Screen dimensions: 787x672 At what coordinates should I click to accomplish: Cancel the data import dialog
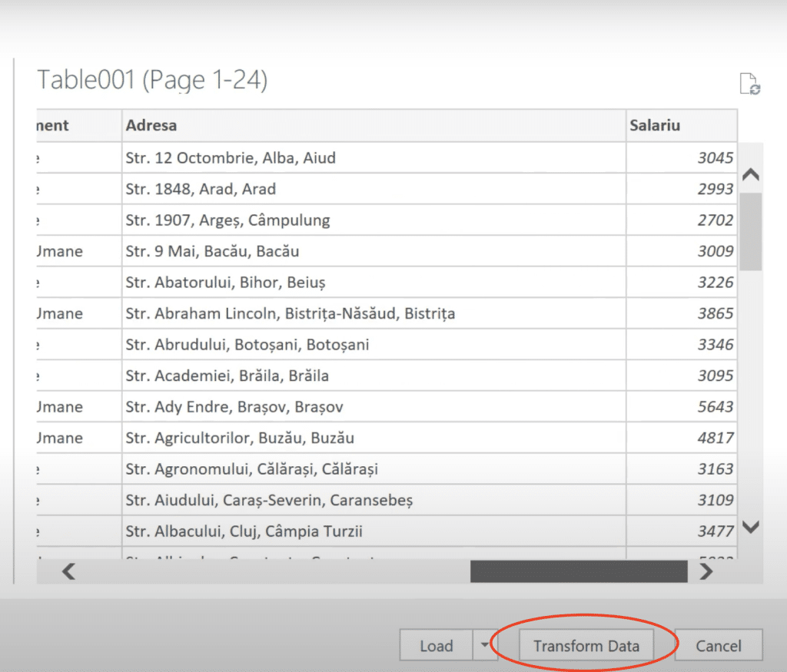718,645
